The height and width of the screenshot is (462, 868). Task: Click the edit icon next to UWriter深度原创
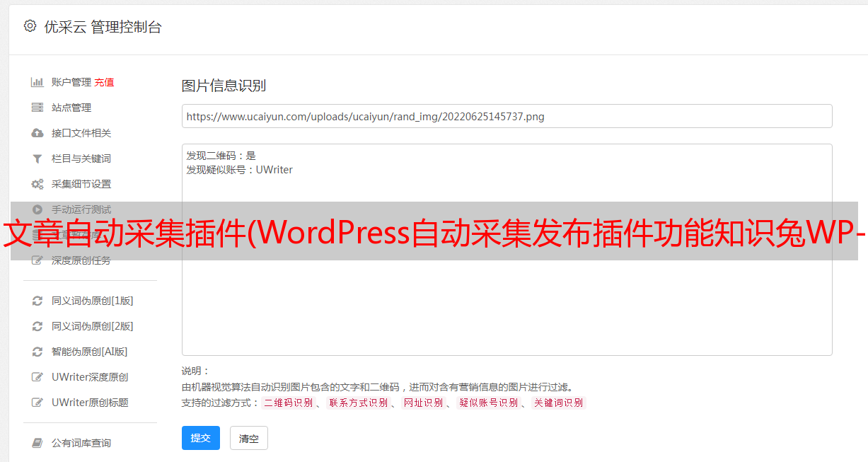(37, 377)
